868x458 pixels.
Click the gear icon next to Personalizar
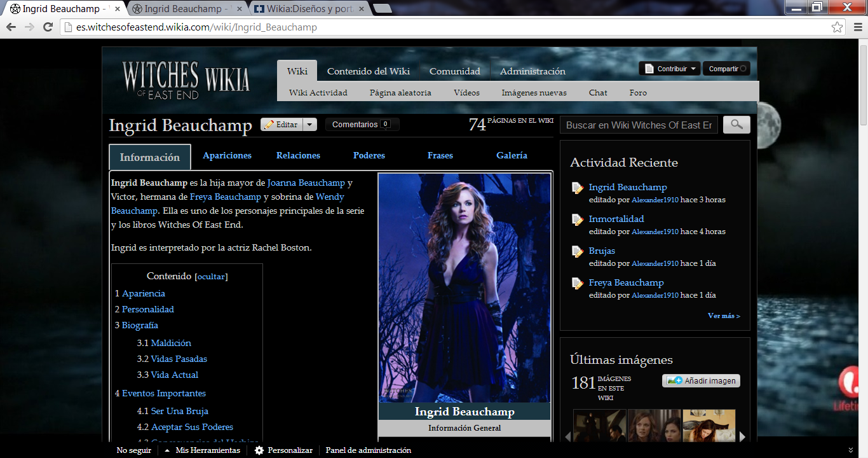(259, 450)
